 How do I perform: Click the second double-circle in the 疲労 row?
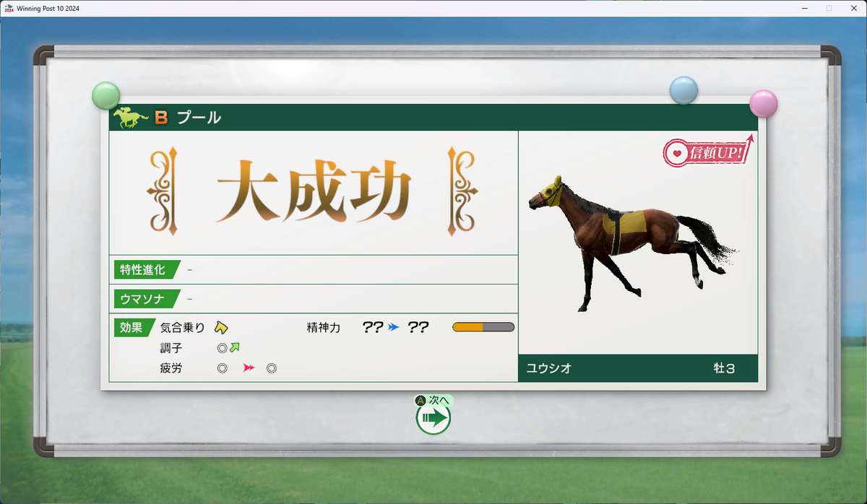(272, 368)
